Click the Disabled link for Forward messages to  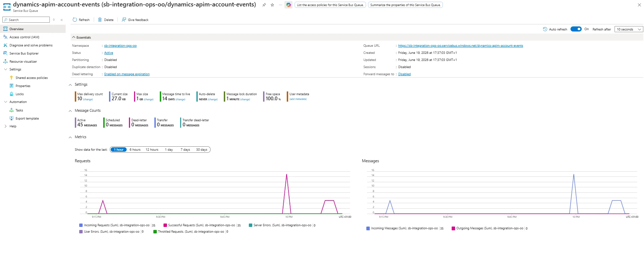(404, 74)
